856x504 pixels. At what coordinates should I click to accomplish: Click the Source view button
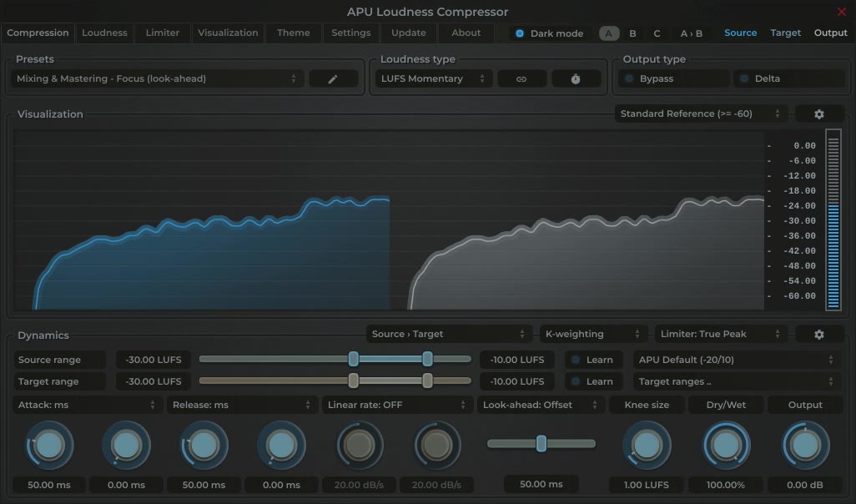coord(740,33)
